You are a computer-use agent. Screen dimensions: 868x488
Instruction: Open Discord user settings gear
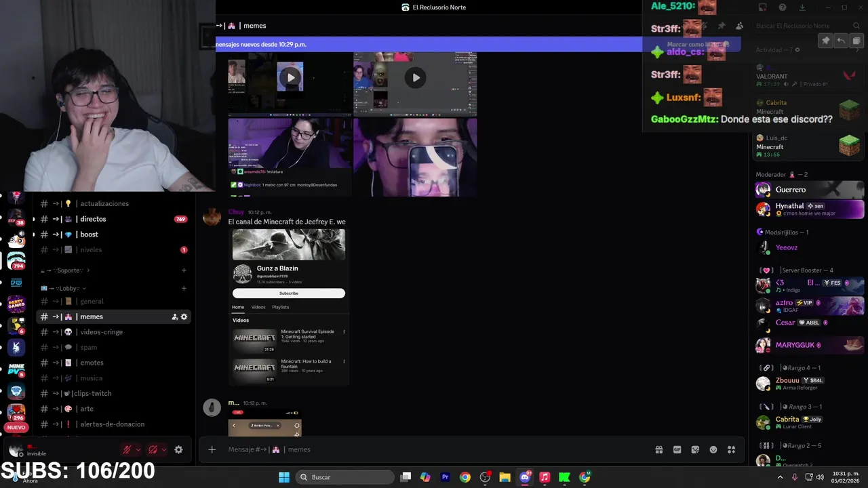point(178,449)
